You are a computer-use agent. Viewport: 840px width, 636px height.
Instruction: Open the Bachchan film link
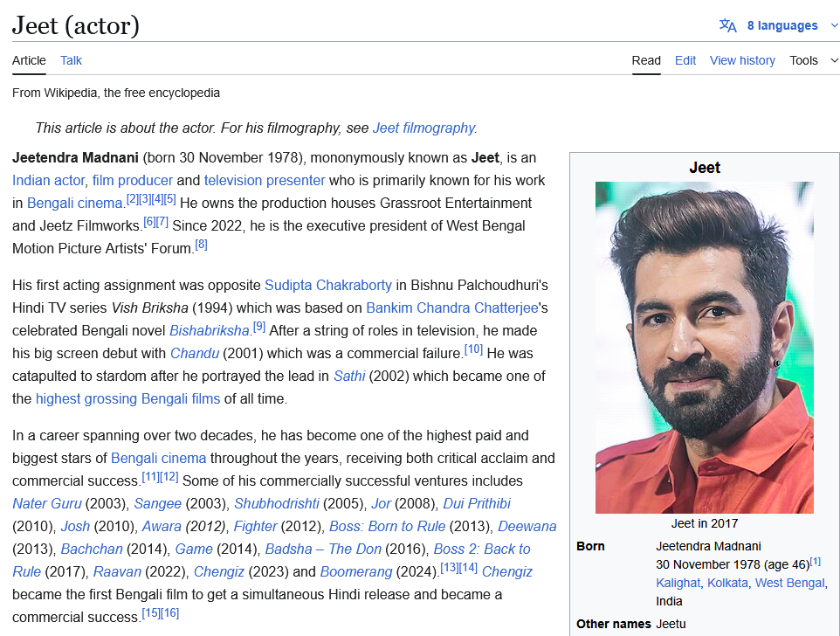click(x=92, y=550)
